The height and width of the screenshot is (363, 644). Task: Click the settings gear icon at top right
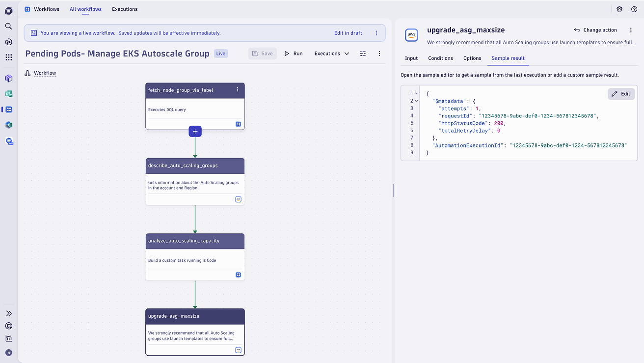click(x=619, y=9)
